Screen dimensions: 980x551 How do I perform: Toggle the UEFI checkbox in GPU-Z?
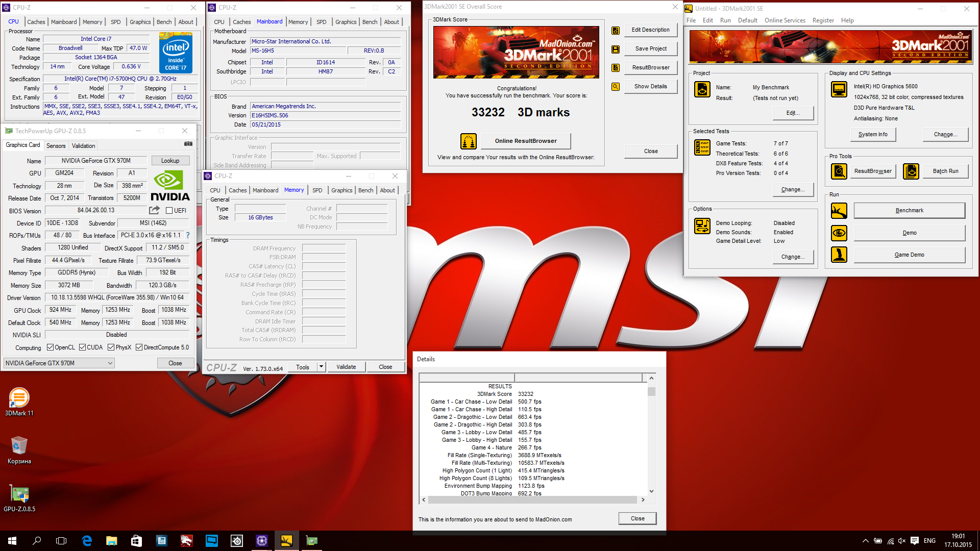click(x=169, y=211)
